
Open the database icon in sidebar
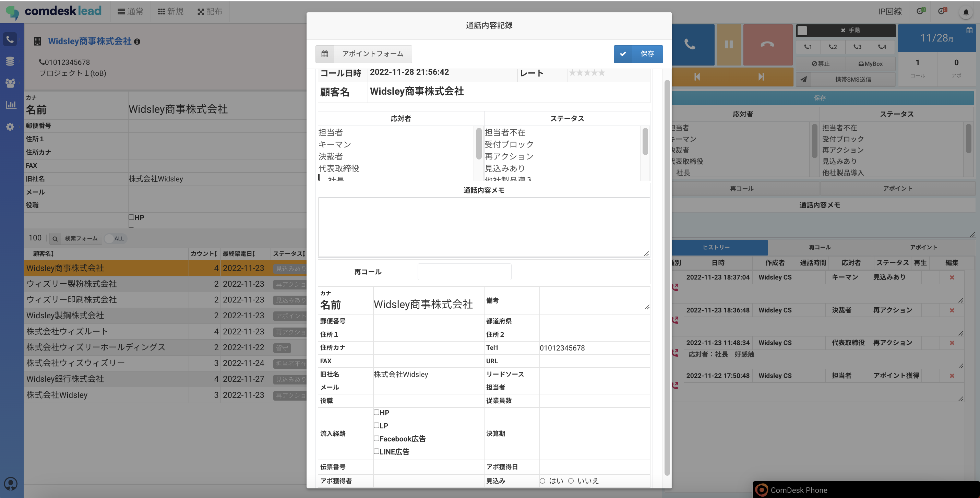click(10, 61)
